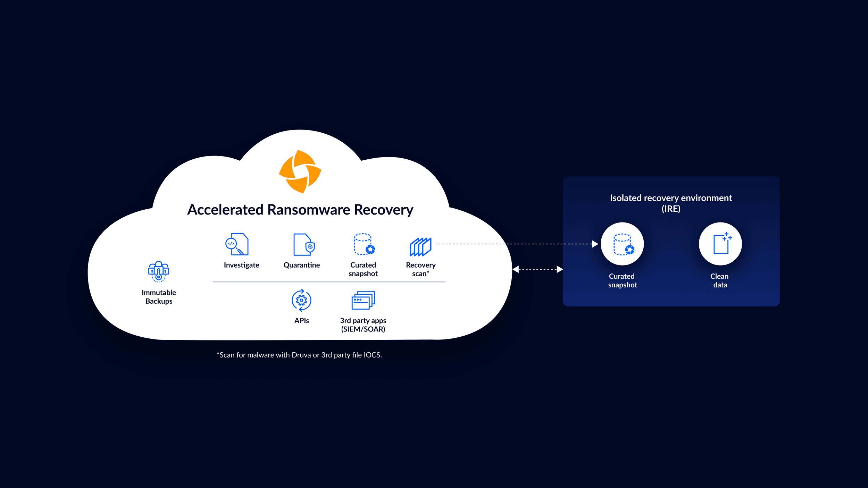Click the Clean data label text
Viewport: 868px width, 488px height.
click(x=719, y=280)
